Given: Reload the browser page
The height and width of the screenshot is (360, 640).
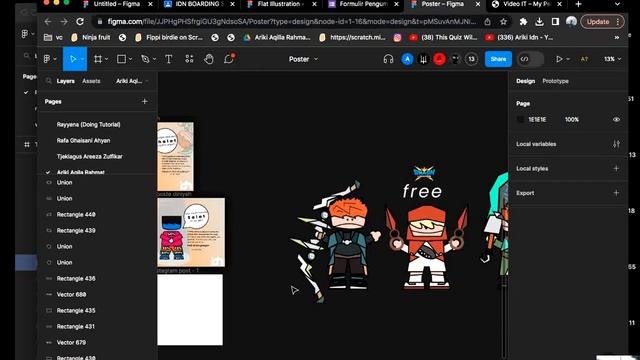Looking at the screenshot, I should (x=80, y=22).
